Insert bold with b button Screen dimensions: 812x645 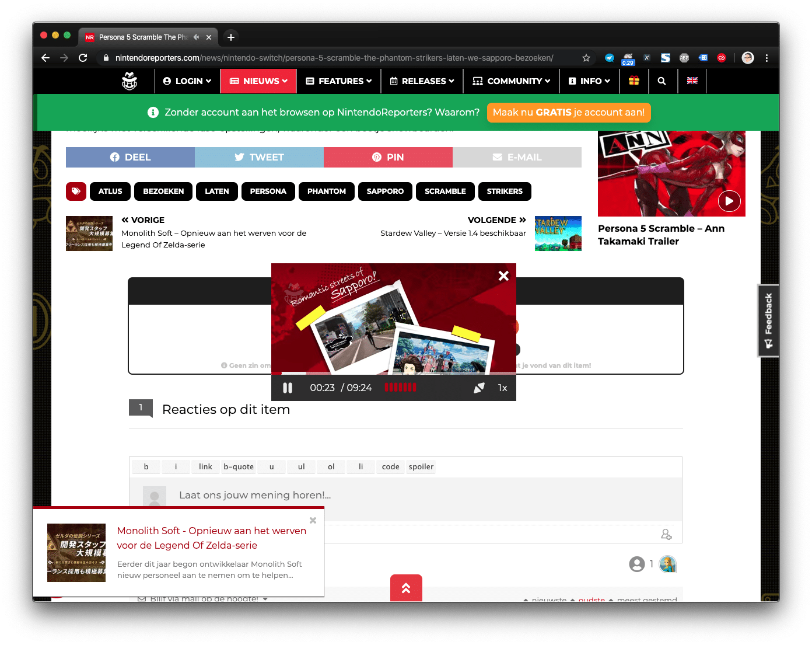click(x=146, y=466)
